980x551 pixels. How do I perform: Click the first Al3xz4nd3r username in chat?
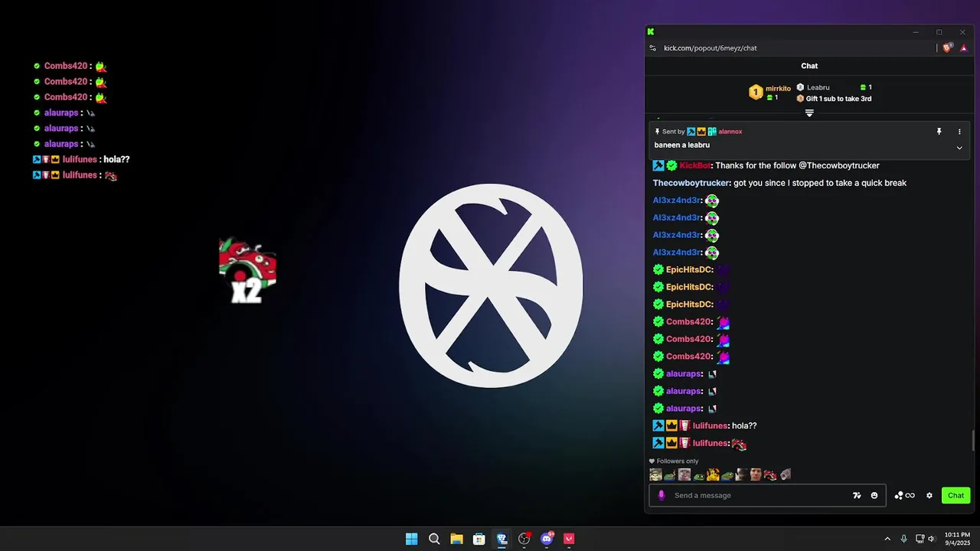coord(677,201)
